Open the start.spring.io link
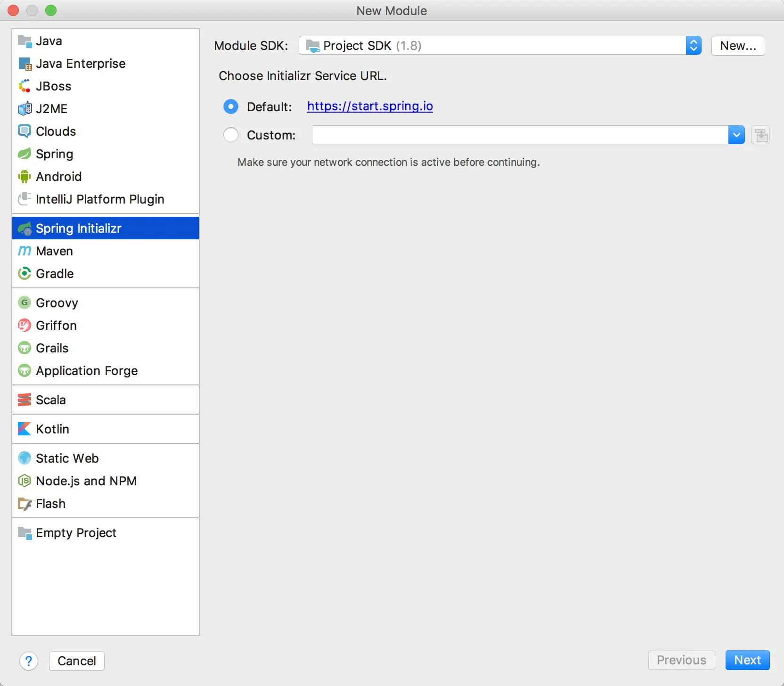The height and width of the screenshot is (686, 784). [x=370, y=106]
